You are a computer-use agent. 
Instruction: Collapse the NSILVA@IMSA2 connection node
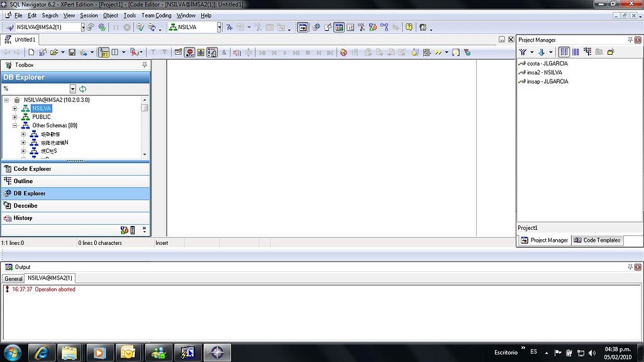(x=6, y=100)
